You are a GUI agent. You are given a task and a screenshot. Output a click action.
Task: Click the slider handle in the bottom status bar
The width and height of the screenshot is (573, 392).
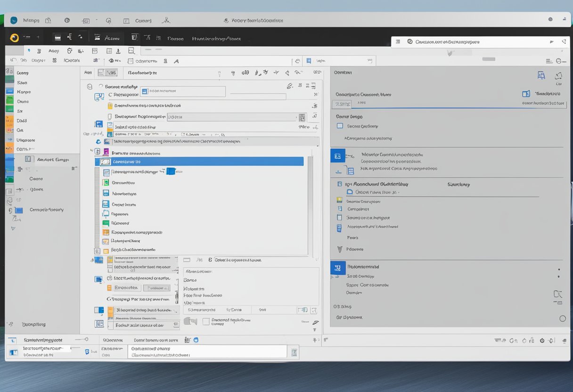86,339
